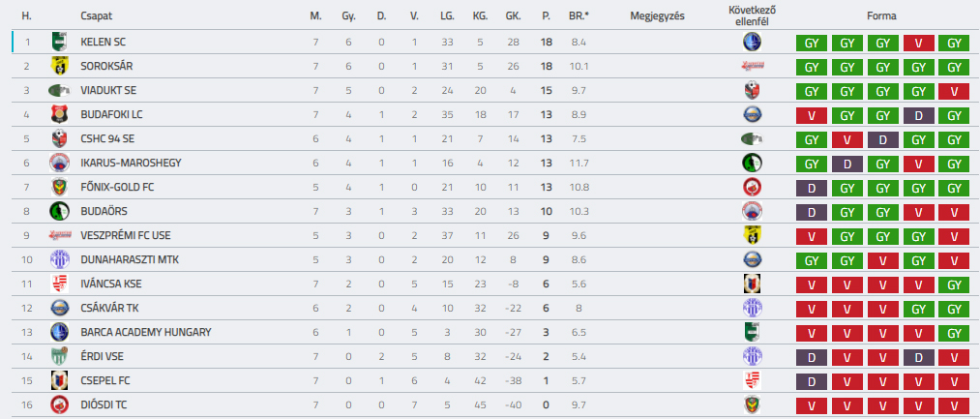Click next opponent crest in DIÓSDI TC row
980x419 pixels.
tap(753, 404)
